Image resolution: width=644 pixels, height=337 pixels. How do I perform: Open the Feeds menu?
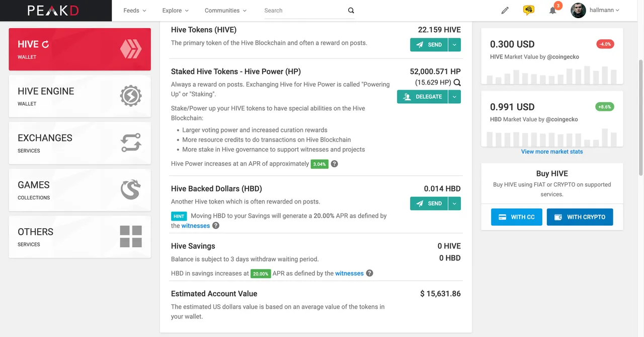(x=134, y=11)
